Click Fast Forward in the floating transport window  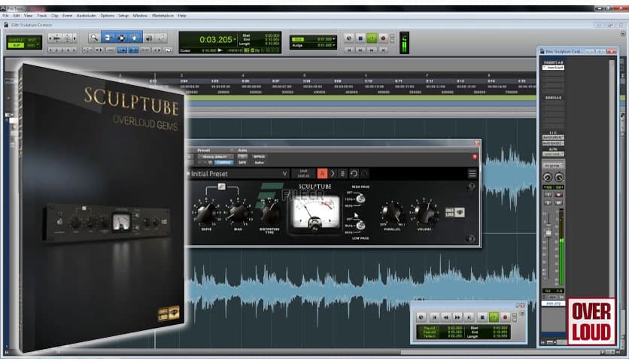coord(457,317)
